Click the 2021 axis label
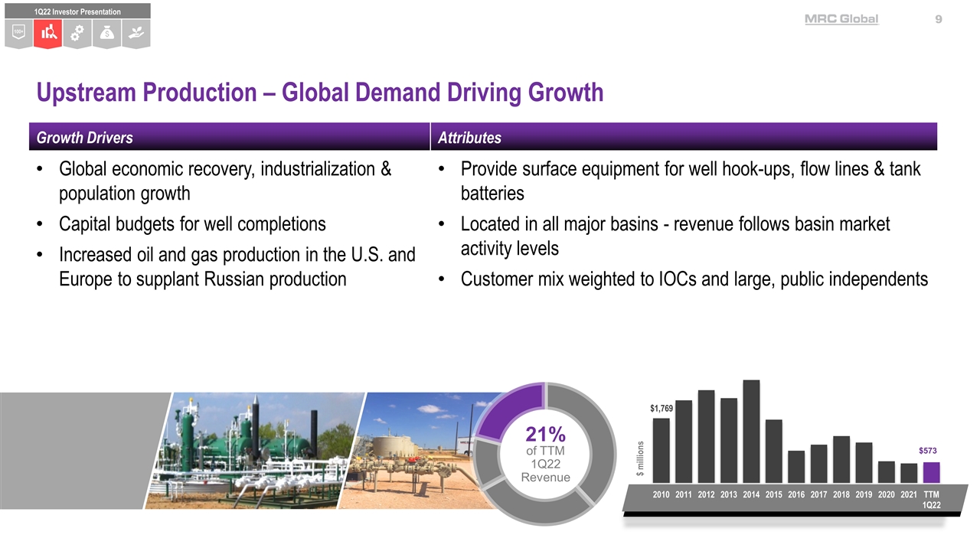 click(x=909, y=495)
